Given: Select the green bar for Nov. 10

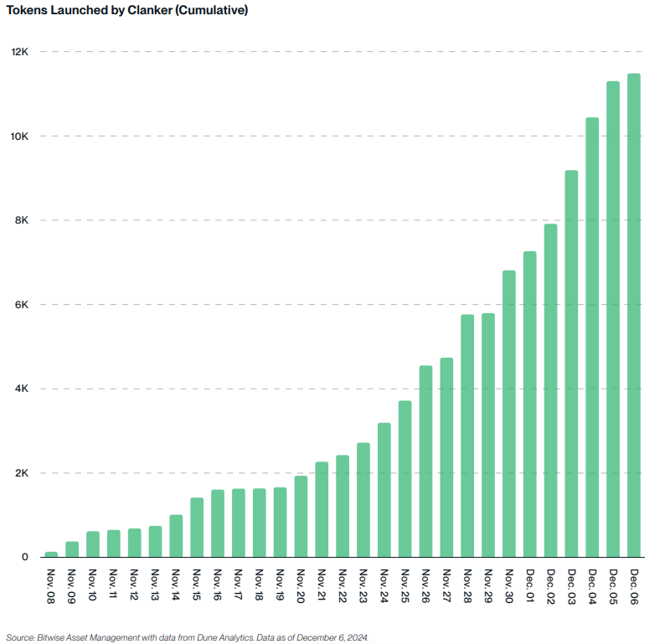Looking at the screenshot, I should point(93,544).
